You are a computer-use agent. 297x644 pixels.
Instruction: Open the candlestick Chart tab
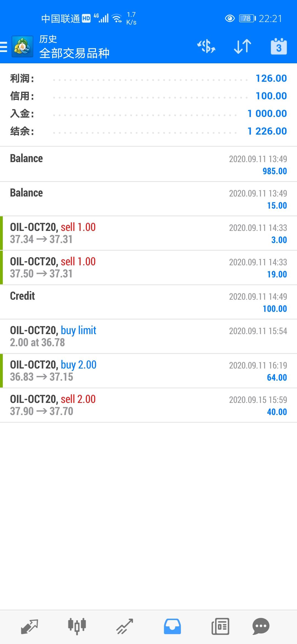(x=77, y=626)
